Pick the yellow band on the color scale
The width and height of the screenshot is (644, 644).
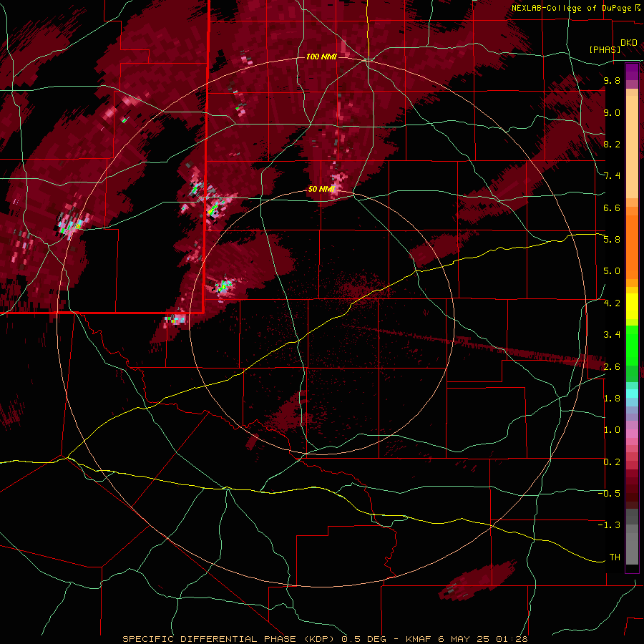[x=632, y=306]
